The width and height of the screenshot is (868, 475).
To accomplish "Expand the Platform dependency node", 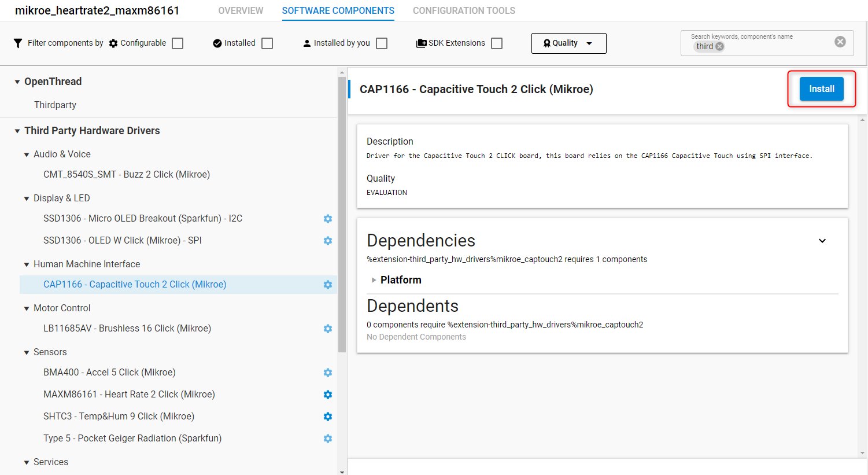I will (x=374, y=280).
